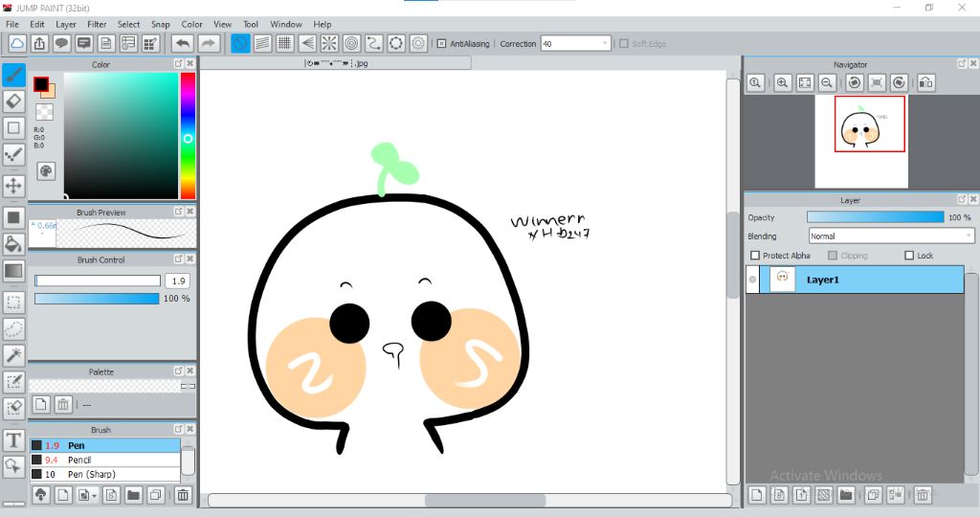Open the Blending mode dropdown
980x517 pixels.
pos(969,236)
